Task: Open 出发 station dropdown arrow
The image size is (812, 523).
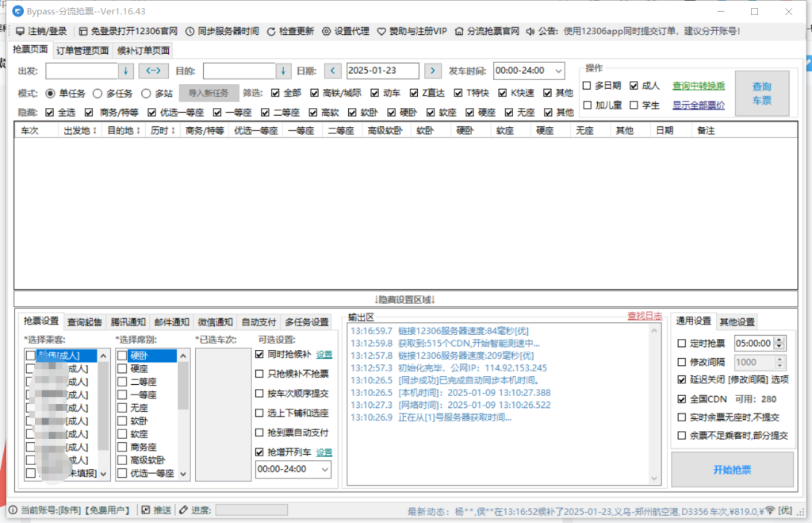Action: [126, 71]
